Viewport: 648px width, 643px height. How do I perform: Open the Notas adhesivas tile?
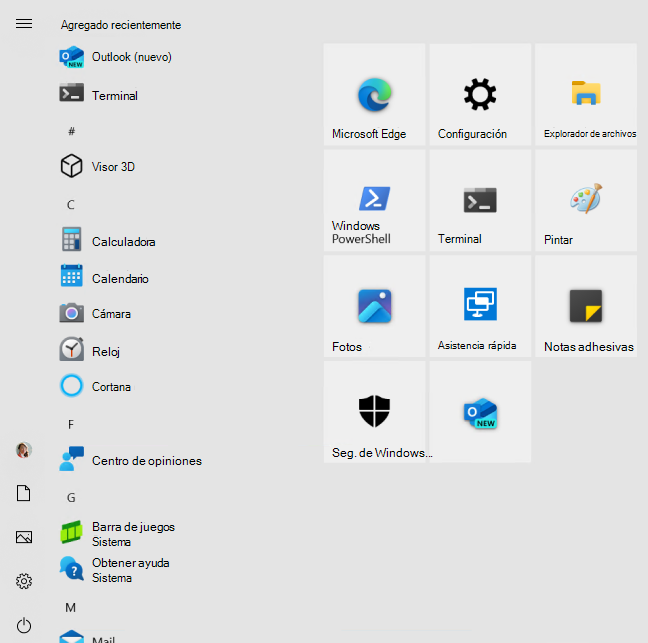click(586, 306)
